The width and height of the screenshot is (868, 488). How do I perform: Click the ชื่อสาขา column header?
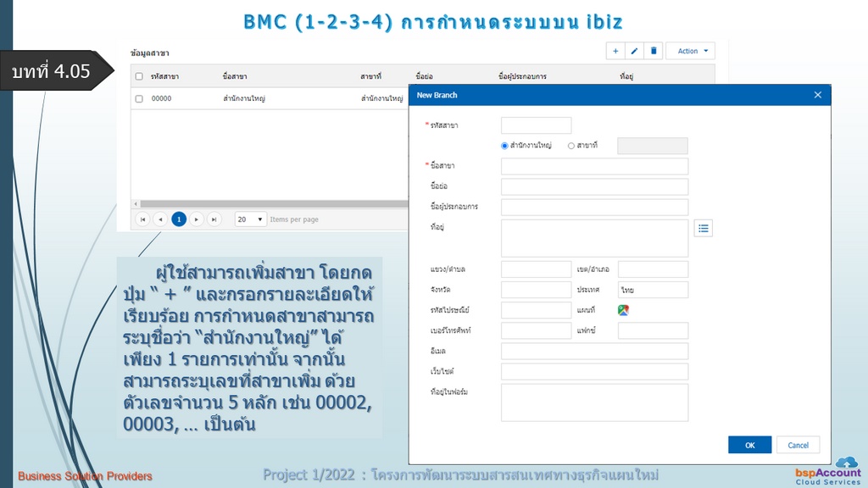235,76
